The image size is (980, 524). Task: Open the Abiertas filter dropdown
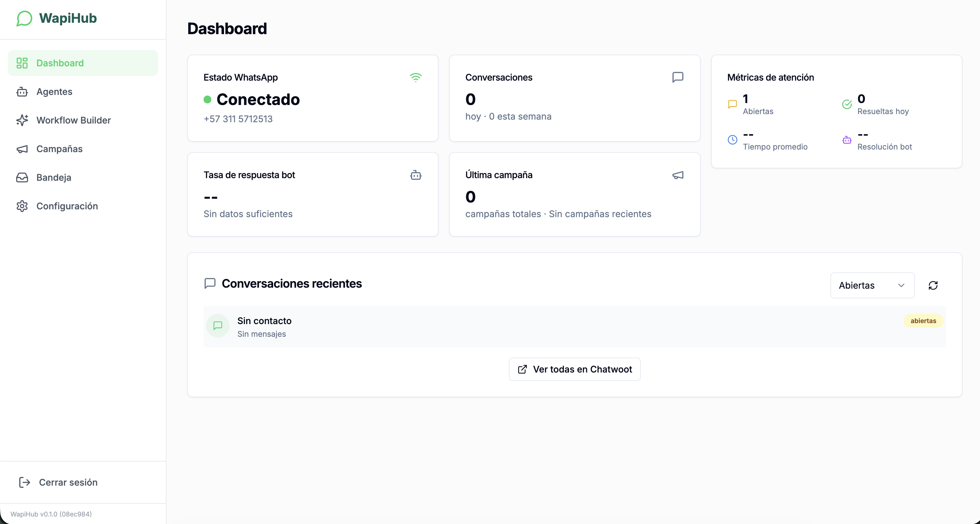click(872, 285)
